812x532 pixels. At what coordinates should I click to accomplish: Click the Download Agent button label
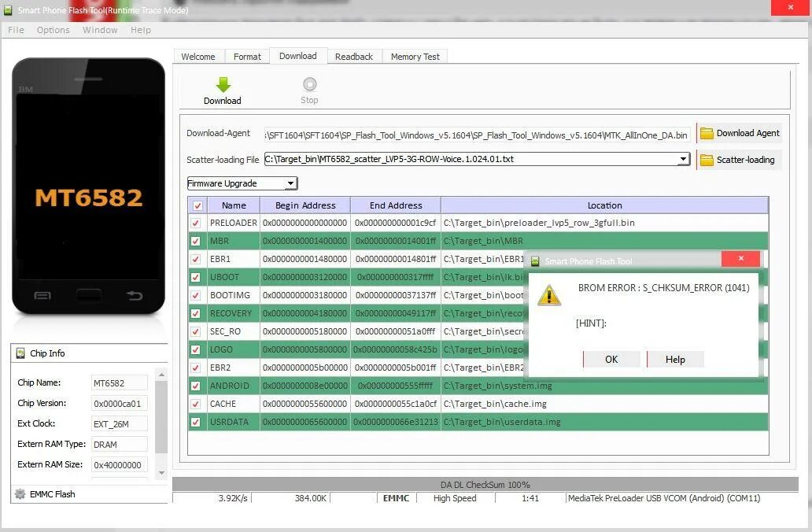tap(747, 133)
